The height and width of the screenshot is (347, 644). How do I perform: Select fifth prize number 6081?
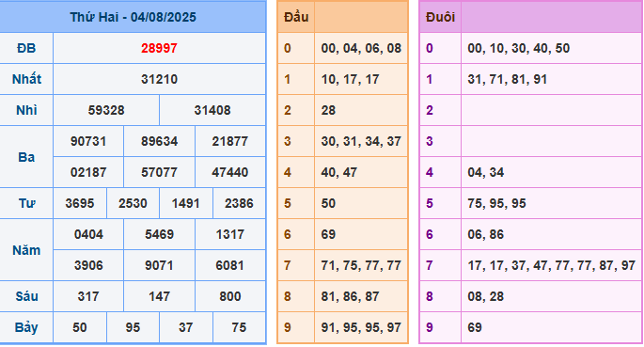coord(230,266)
